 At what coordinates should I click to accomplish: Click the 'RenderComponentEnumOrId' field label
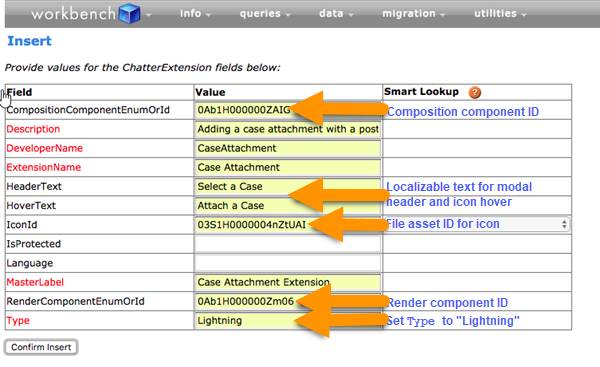point(75,301)
